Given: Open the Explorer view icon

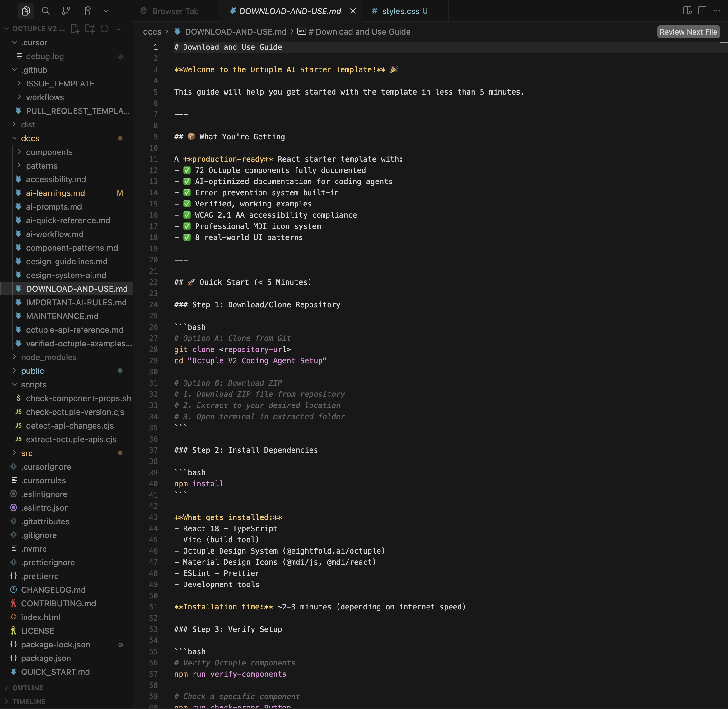Looking at the screenshot, I should 26,11.
